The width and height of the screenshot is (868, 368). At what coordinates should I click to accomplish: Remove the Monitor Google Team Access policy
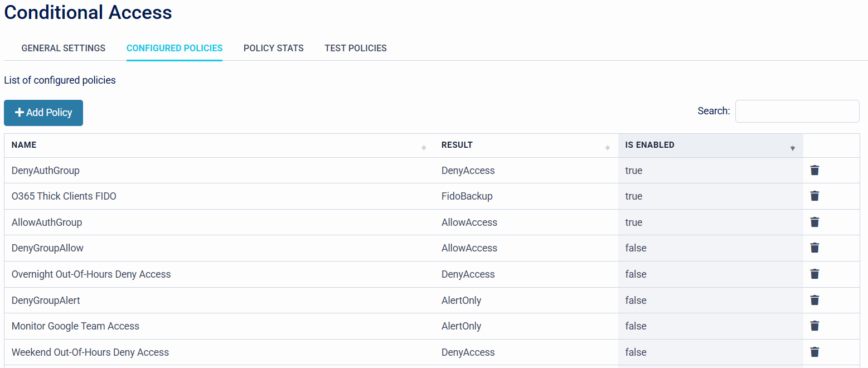coord(814,326)
